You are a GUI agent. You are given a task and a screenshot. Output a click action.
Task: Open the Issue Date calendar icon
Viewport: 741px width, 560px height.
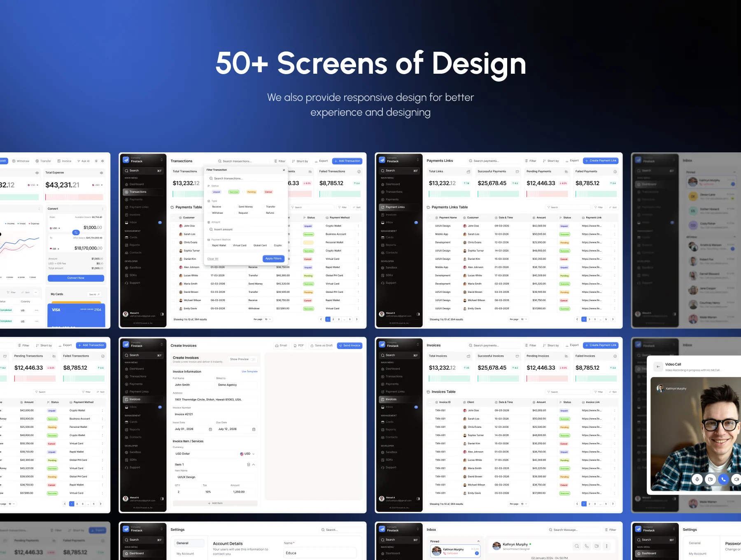(210, 429)
